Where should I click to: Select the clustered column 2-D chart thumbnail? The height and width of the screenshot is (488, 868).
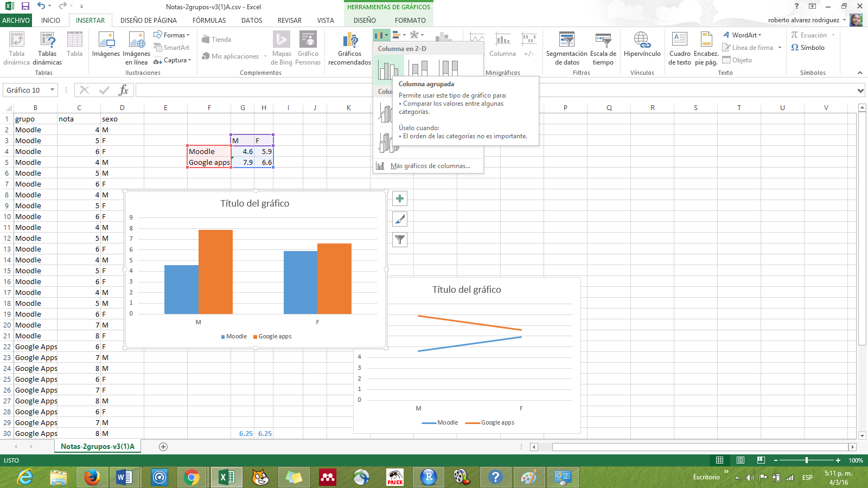(x=388, y=69)
